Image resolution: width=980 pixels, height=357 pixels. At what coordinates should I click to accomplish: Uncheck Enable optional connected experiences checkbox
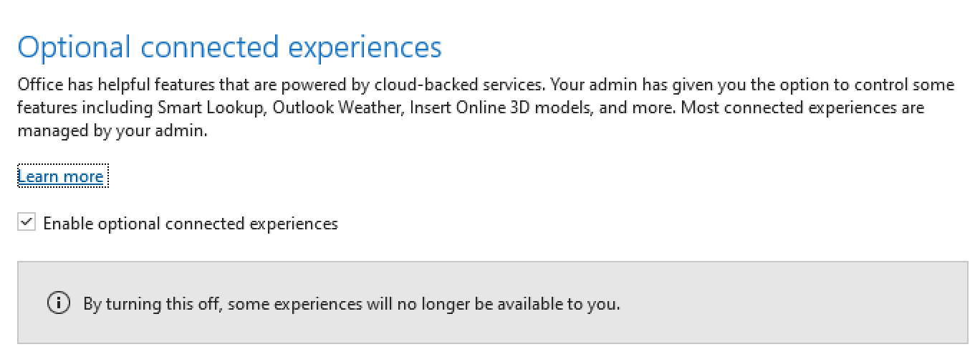coord(26,223)
